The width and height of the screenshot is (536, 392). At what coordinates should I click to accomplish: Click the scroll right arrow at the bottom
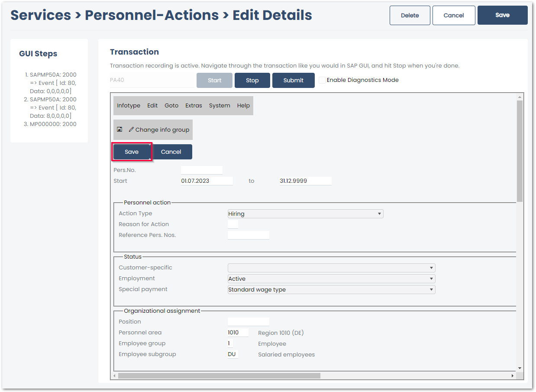click(513, 376)
